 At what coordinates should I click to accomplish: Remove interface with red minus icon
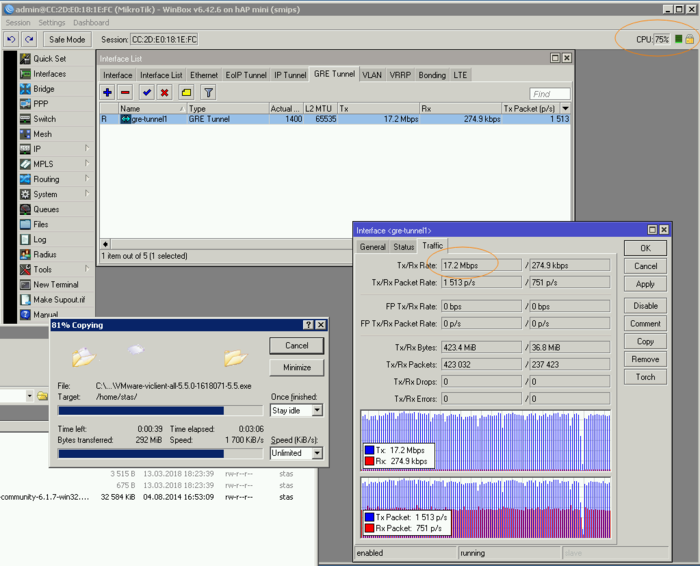coord(125,92)
